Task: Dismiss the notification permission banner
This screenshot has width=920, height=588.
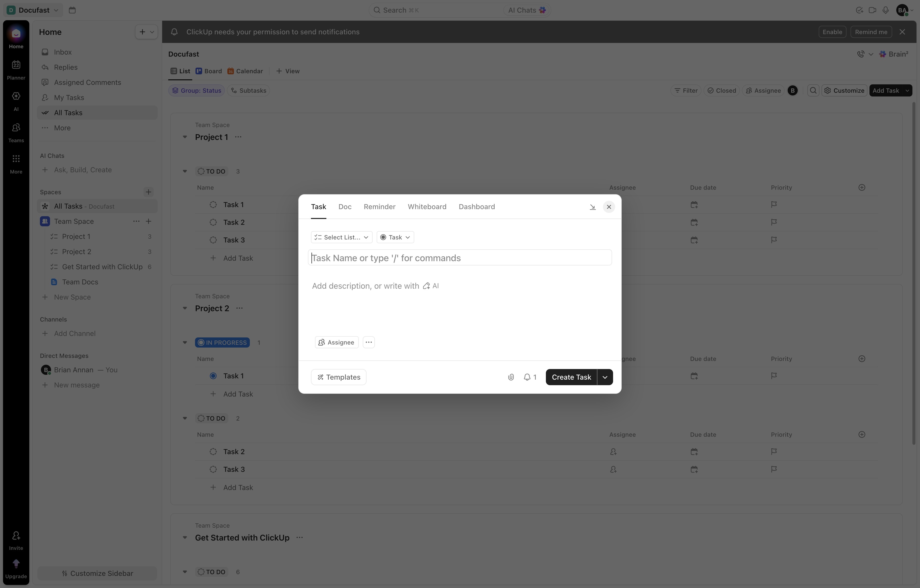Action: (902, 32)
